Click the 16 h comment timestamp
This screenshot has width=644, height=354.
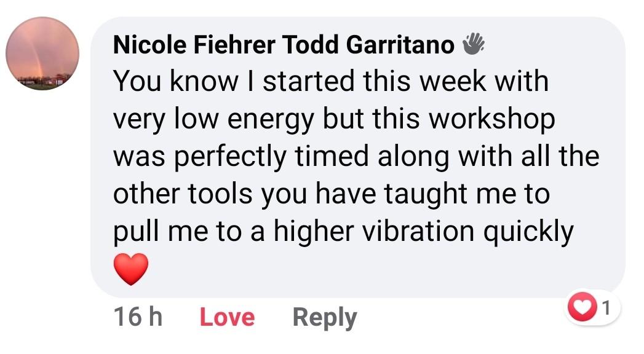click(x=138, y=317)
